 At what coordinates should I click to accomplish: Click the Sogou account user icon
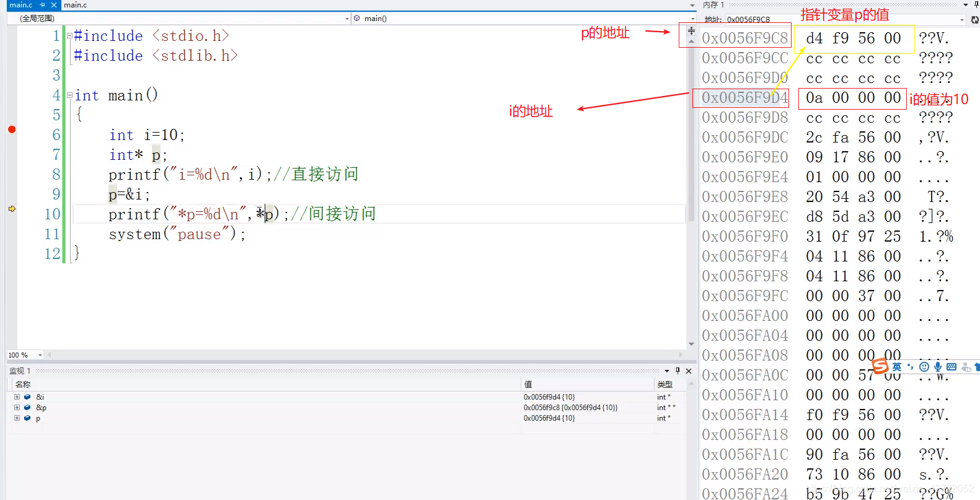point(966,367)
